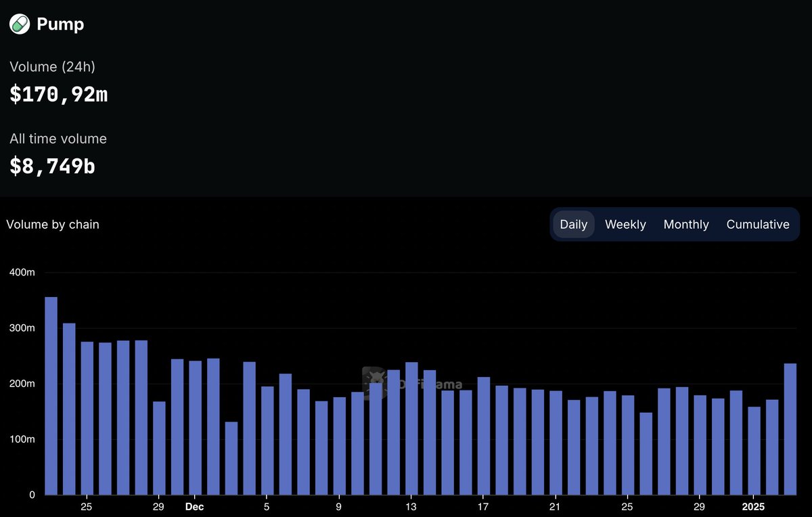Click the bar above the 25 November label
Image resolution: width=812 pixels, height=517 pixels.
[x=87, y=418]
